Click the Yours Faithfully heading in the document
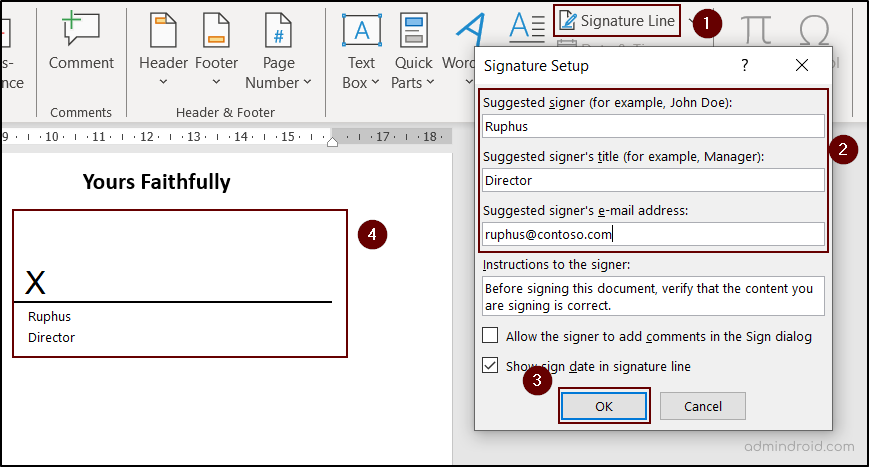Screen dimensions: 869x467 tap(157, 182)
